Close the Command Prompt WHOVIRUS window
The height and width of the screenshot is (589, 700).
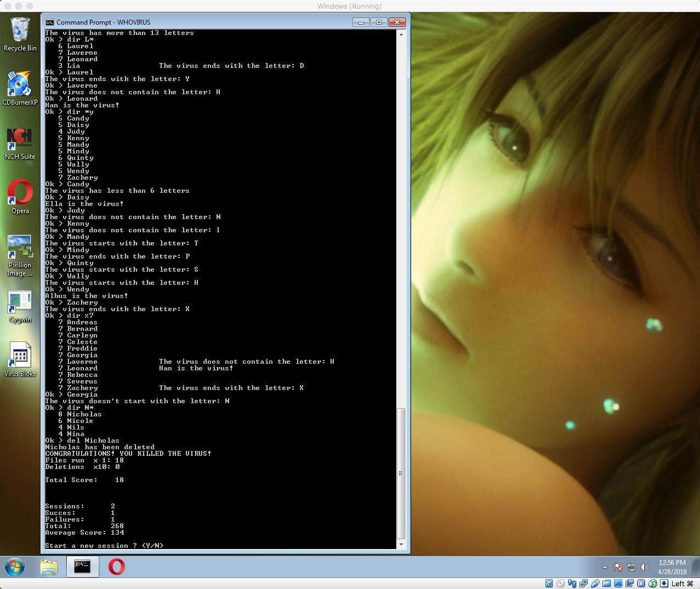click(x=397, y=22)
